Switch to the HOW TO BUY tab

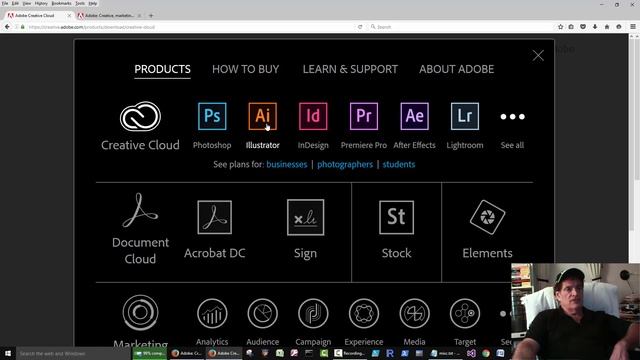coord(246,69)
